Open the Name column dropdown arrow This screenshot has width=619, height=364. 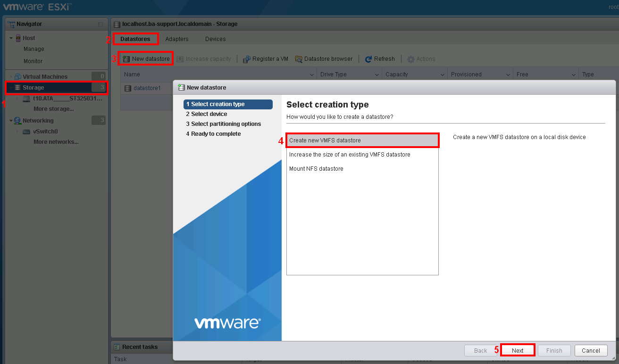click(x=312, y=74)
